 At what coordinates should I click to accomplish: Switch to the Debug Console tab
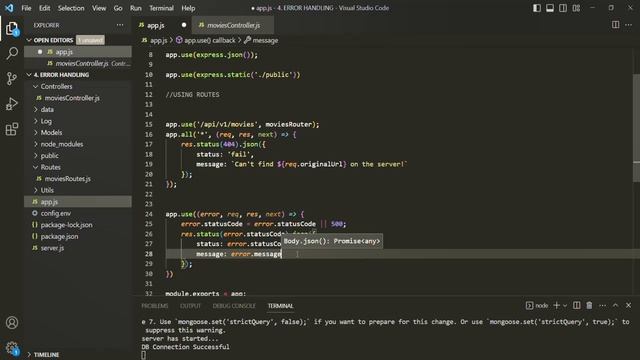pyautogui.click(x=234, y=306)
